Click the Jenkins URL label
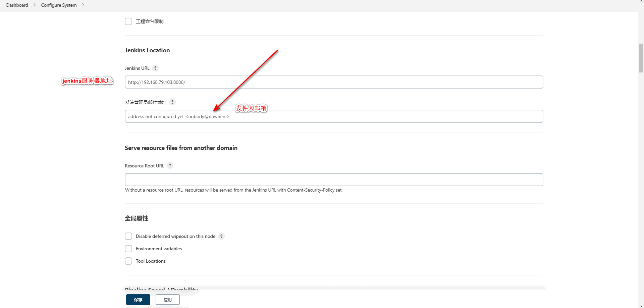This screenshot has height=308, width=644. (x=137, y=68)
